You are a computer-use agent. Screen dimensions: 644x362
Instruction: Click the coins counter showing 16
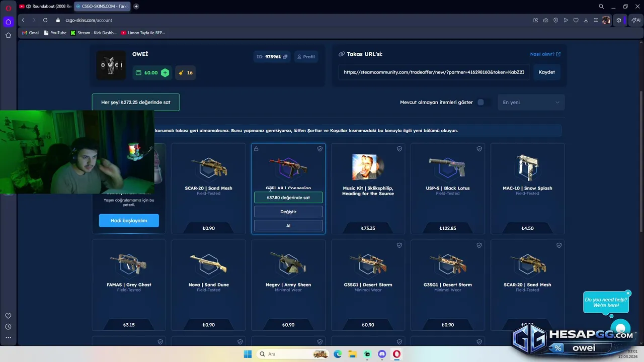click(x=185, y=72)
